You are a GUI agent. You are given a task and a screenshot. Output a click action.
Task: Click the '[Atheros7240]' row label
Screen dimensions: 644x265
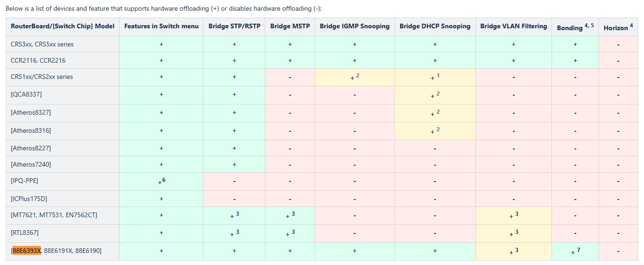pos(31,165)
